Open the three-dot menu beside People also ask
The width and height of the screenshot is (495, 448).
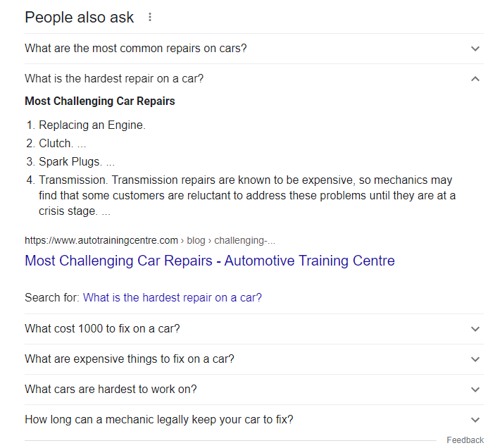[150, 18]
